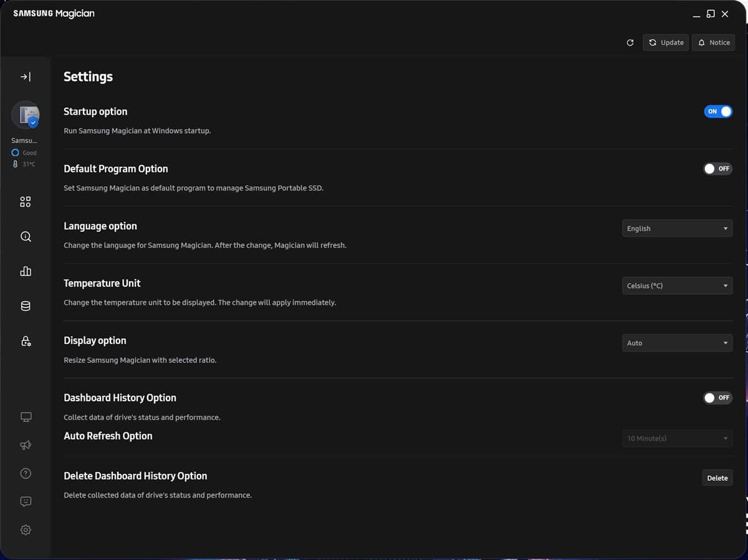Open the dashboard grid icon
Viewport: 748px width, 560px height.
(26, 202)
